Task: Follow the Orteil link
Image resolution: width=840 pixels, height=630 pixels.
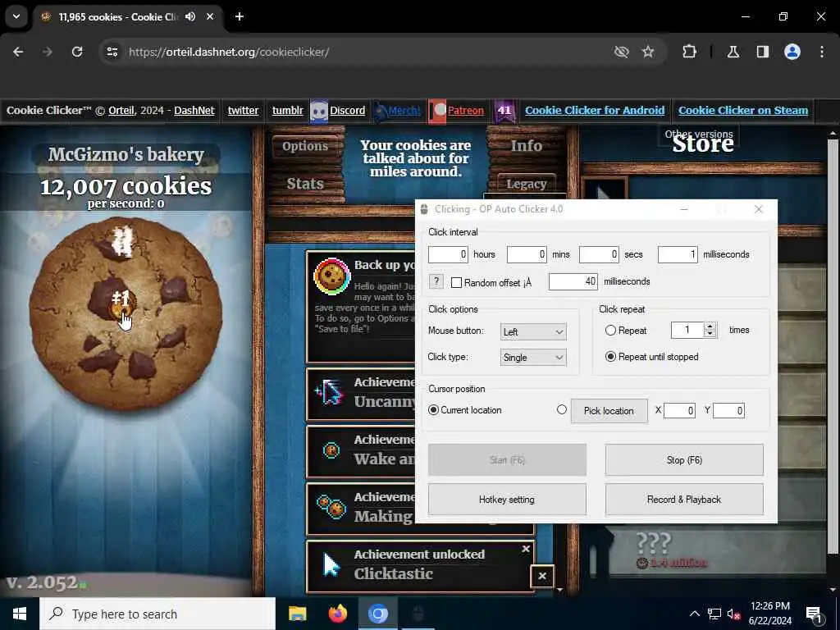Action: coord(121,111)
